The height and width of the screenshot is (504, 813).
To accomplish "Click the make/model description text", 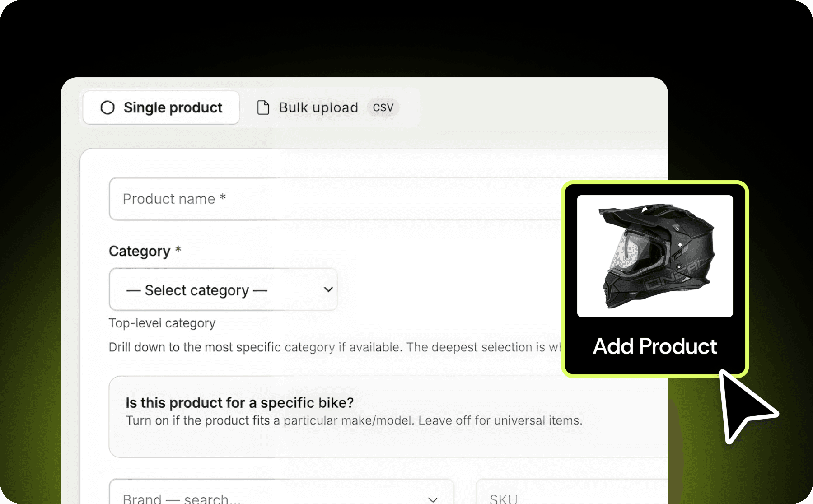I will 354,420.
